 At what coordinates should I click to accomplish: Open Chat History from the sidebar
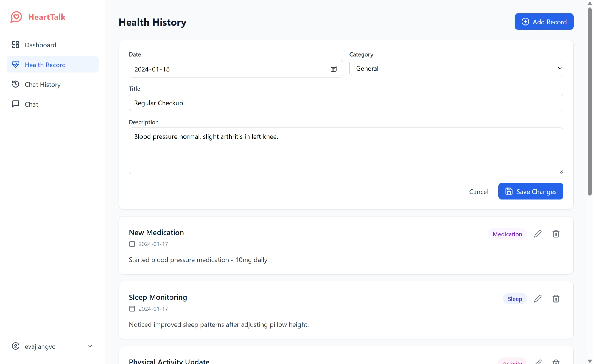[x=43, y=85]
